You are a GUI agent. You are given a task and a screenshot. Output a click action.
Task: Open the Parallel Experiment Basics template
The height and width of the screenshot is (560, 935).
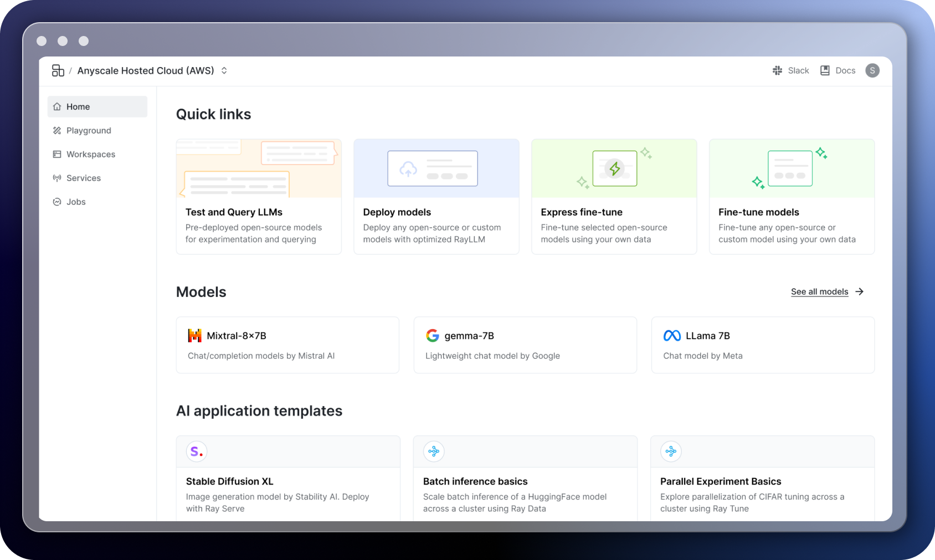763,479
